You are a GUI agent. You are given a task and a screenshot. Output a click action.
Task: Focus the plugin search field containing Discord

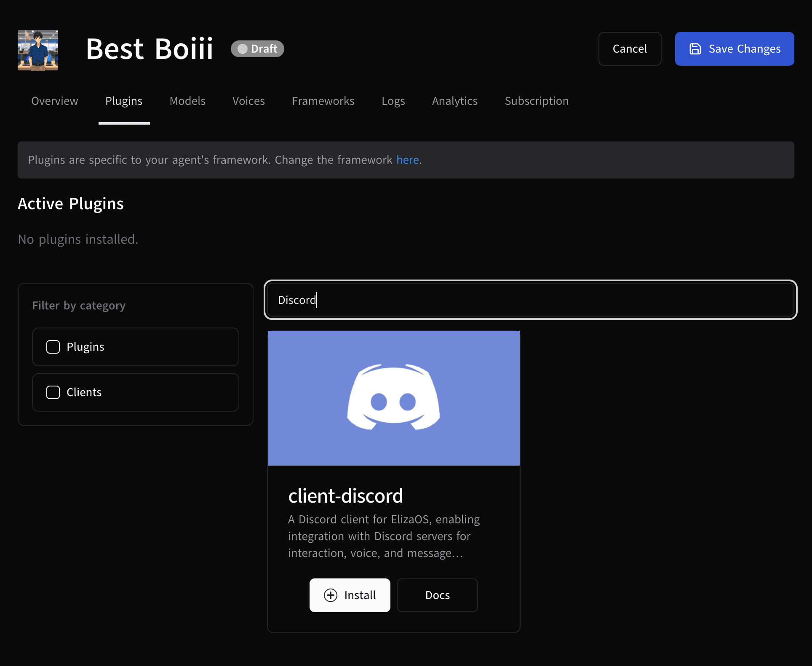pyautogui.click(x=531, y=300)
